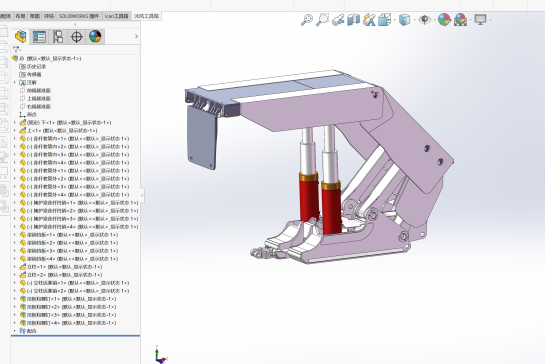Click the 配合 mates folder icon
Screen dimensions: 545x364
[x=23, y=331]
